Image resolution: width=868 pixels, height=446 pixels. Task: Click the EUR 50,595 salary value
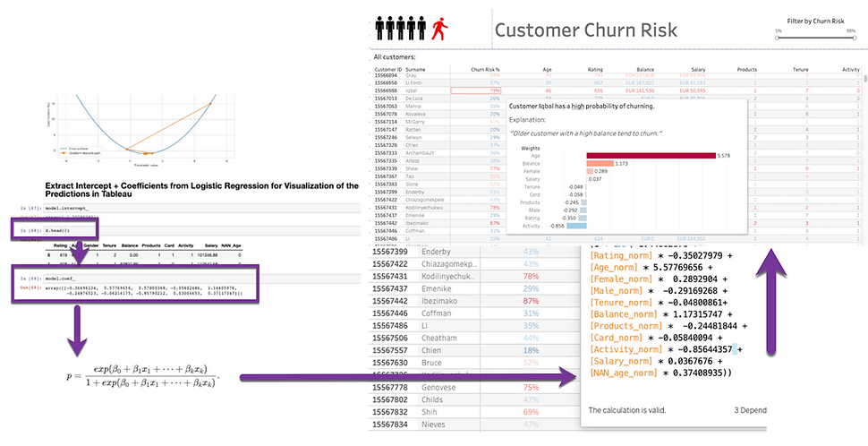(692, 90)
